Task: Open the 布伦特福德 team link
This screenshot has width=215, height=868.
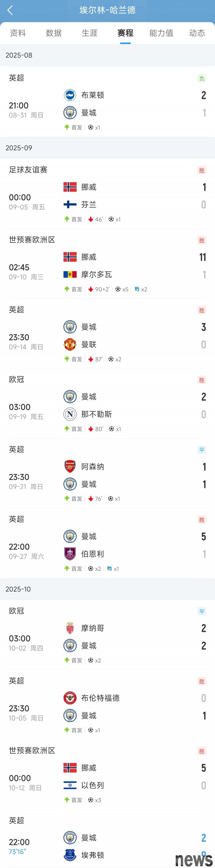Action: point(100,698)
